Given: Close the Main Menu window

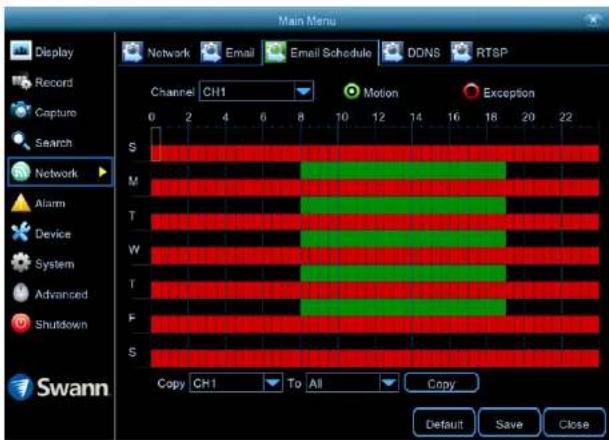Looking at the screenshot, I should 593,19.
